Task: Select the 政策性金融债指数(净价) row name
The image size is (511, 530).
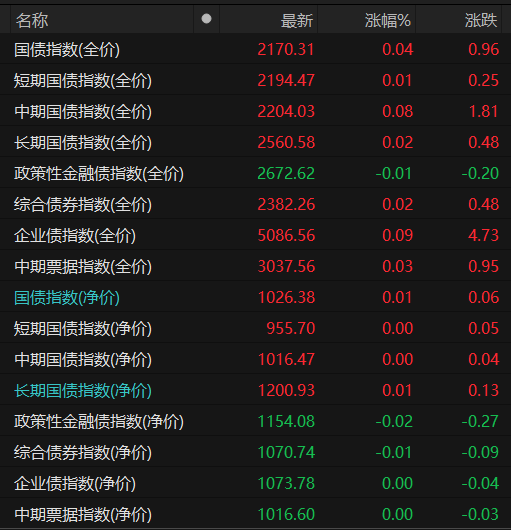Action: (99, 422)
